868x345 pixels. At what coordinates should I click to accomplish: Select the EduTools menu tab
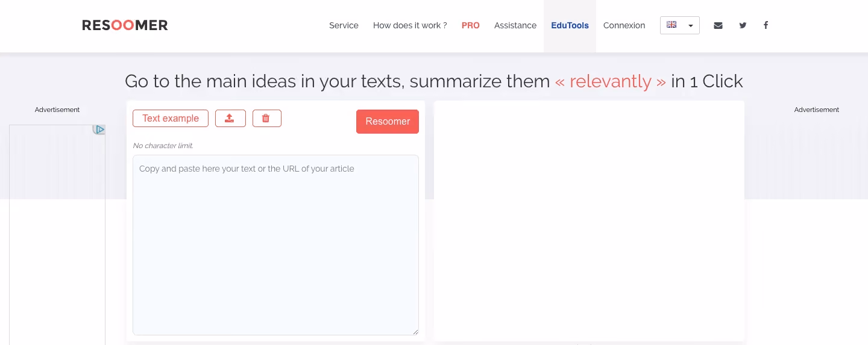570,26
